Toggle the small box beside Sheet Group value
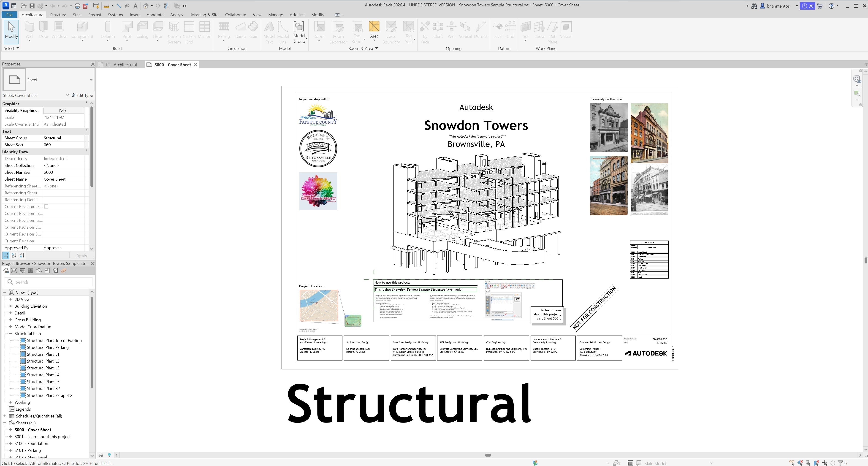Screen dimensions: 868x466 click(x=87, y=138)
